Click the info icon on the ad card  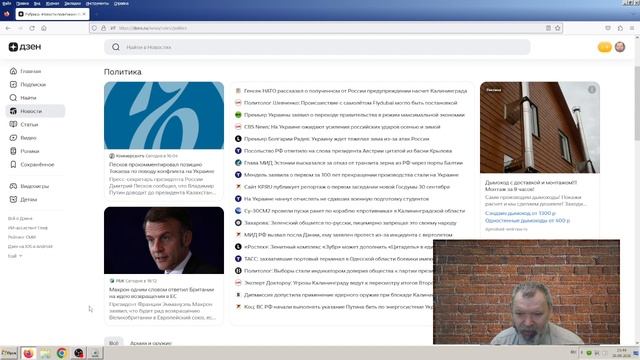point(592,89)
